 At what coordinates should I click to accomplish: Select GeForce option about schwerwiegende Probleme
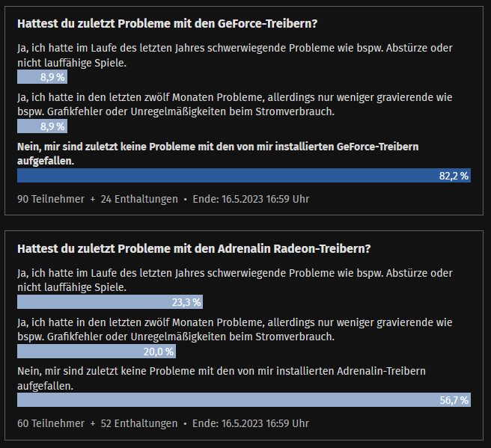coord(235,55)
